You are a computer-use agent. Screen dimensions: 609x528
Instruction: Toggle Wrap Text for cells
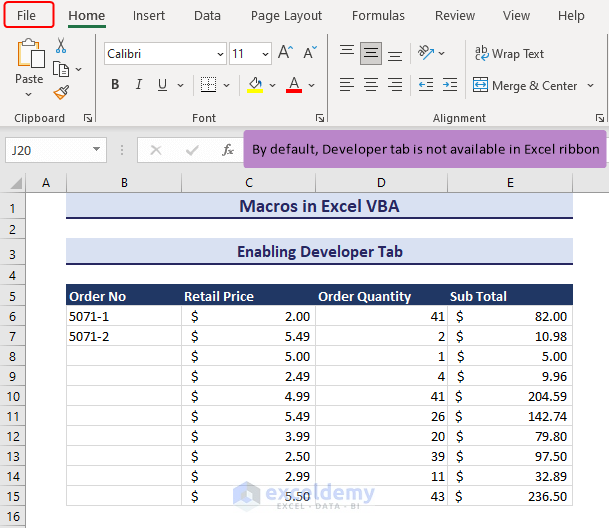pos(509,53)
